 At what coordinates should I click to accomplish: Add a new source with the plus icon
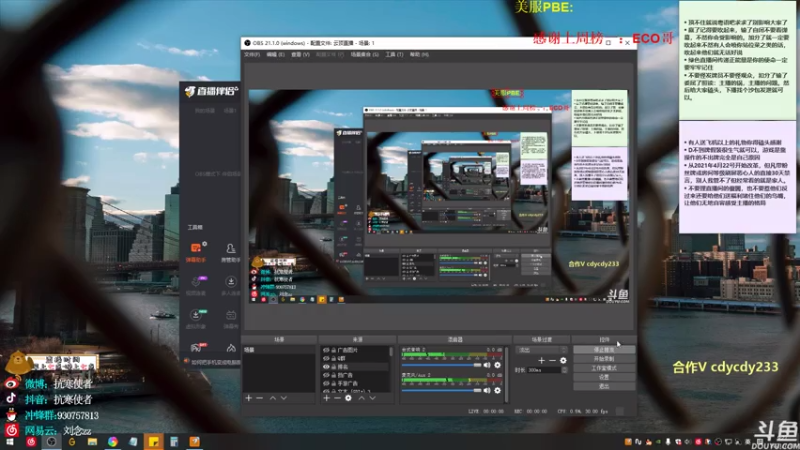pos(327,398)
